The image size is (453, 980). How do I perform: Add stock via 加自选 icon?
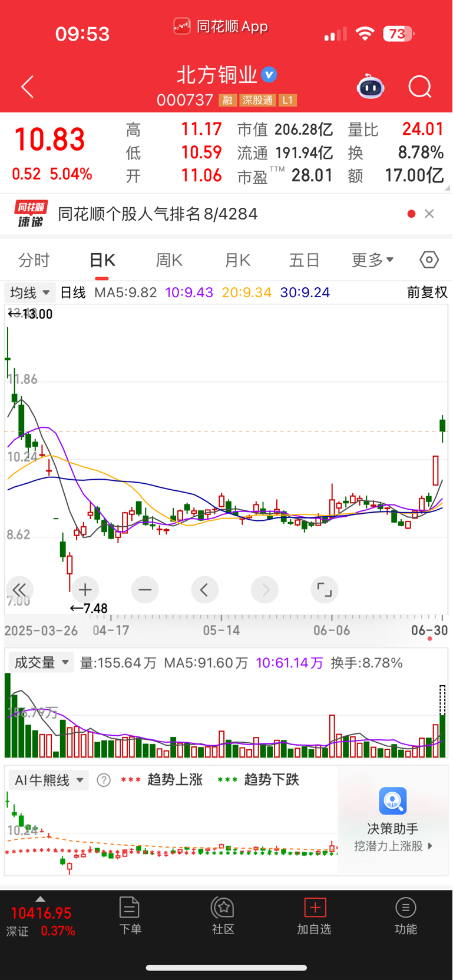315,907
